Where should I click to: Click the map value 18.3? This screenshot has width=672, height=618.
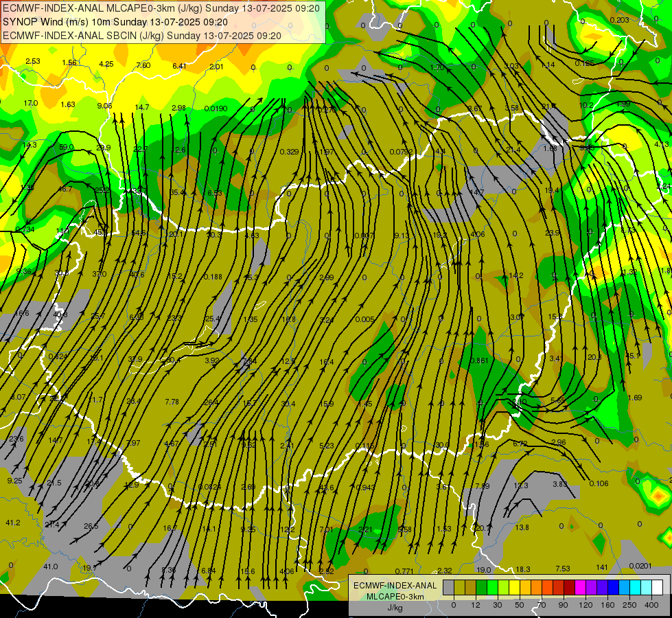pyautogui.click(x=523, y=569)
